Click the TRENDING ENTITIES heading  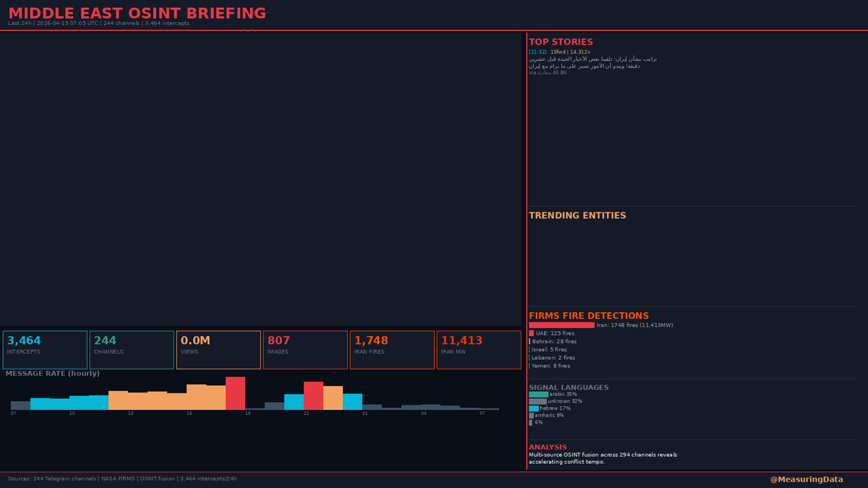coord(577,215)
